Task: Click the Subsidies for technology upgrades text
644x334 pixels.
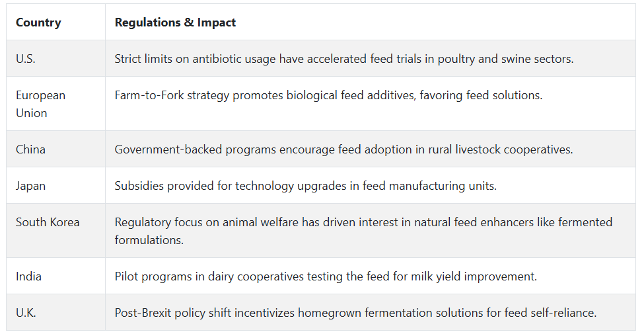Action: click(306, 186)
